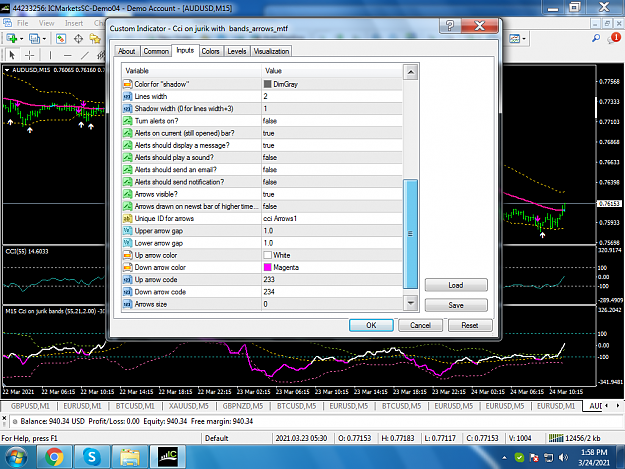Viewport: 625px width, 469px height.
Task: Click the dialog help question mark button
Action: 450,26
